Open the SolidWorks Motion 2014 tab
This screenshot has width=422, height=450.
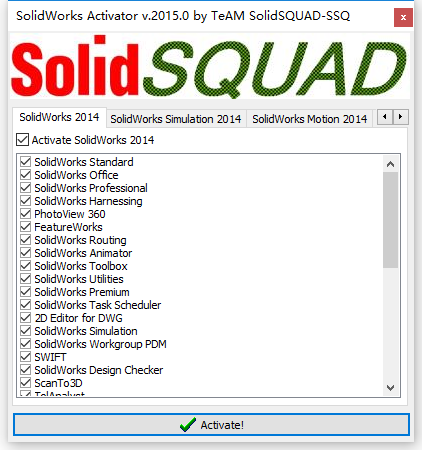[x=309, y=119]
